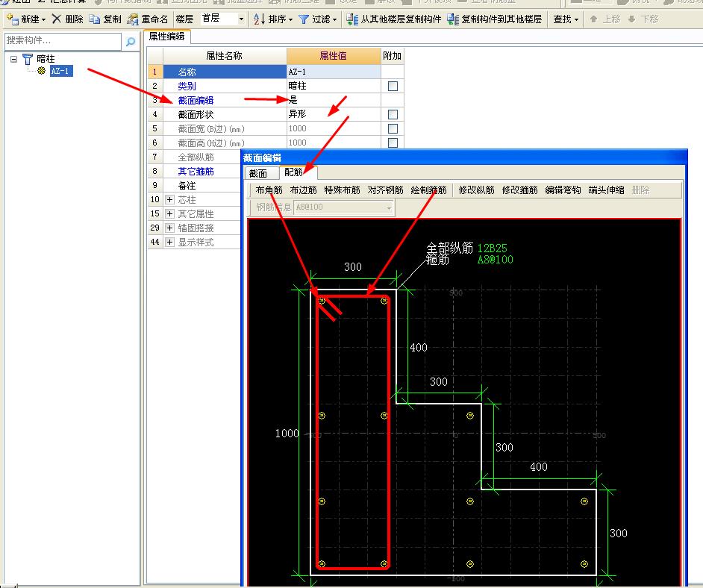Open the 钢筋信息 A8@100 dropdown
Screen dimensions: 703x588
pyautogui.click(x=389, y=207)
